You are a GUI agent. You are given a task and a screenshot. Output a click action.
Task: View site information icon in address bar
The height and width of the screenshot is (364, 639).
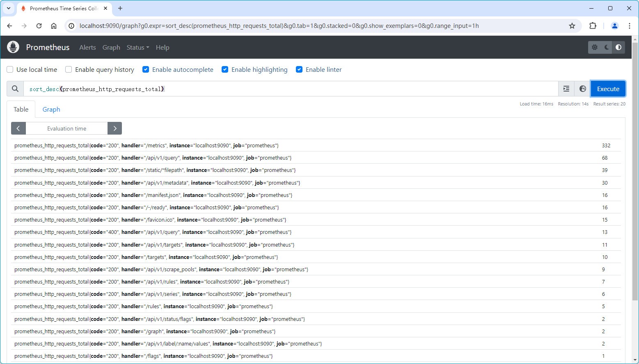click(x=71, y=26)
